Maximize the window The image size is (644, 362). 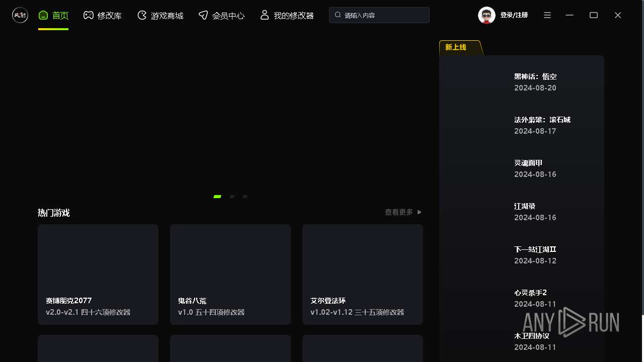click(x=594, y=15)
